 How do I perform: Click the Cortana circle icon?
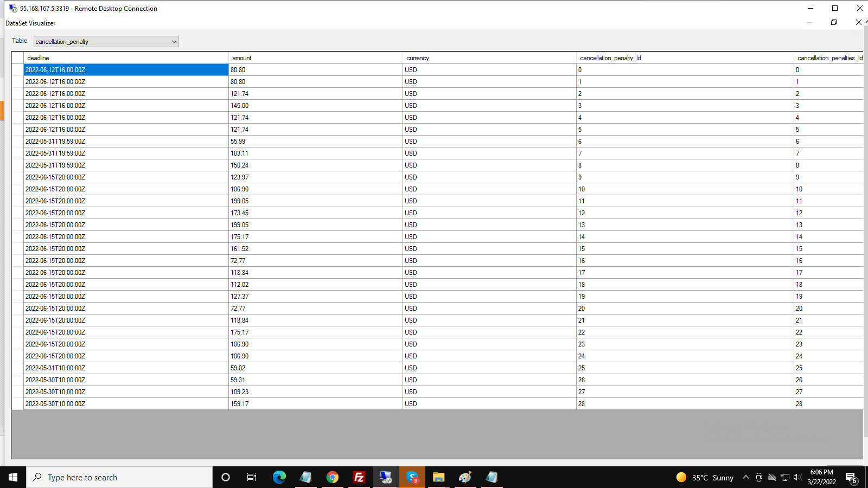[x=226, y=477]
